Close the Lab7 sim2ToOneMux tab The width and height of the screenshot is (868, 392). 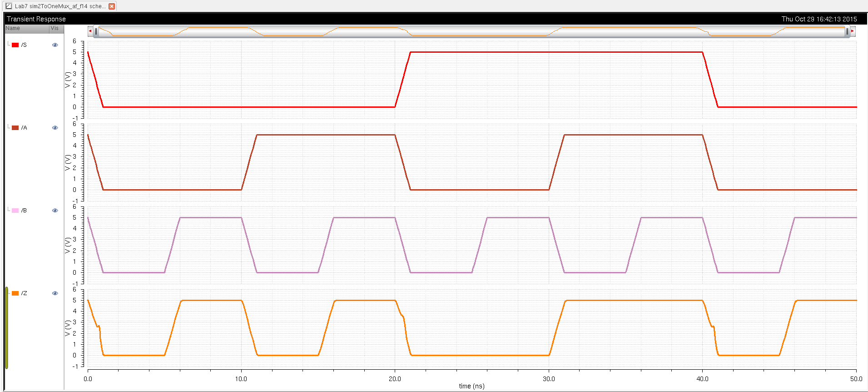point(112,6)
